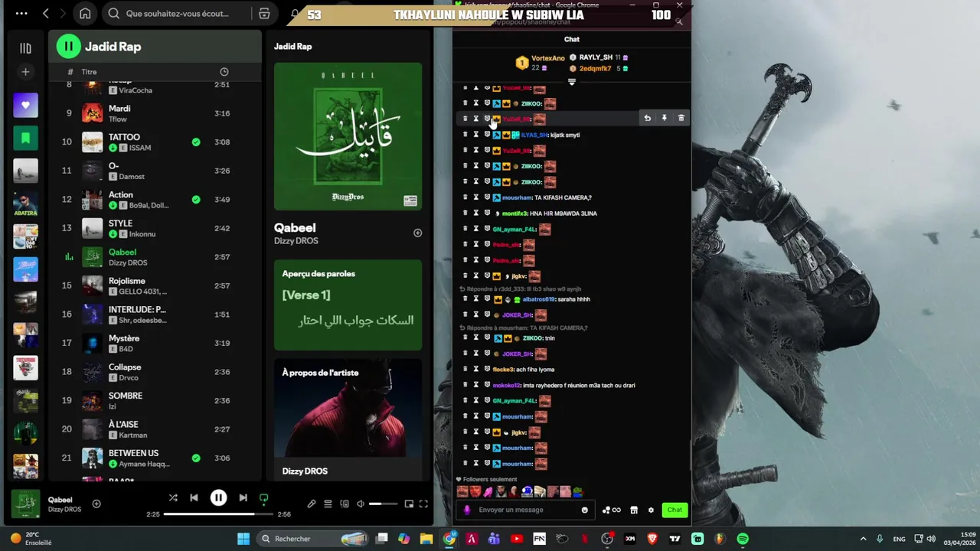This screenshot has width=980, height=551.
Task: Open the three-dot Spotify menu
Action: 21,14
